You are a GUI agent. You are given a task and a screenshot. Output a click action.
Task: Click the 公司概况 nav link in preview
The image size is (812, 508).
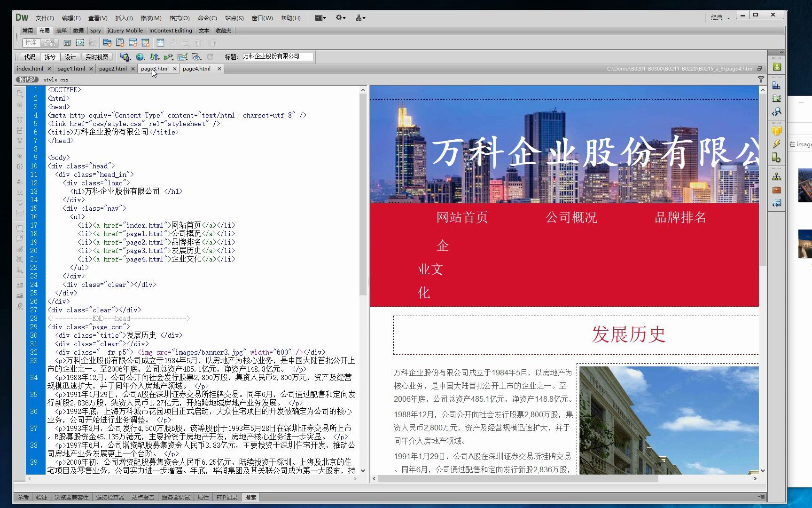pos(571,218)
